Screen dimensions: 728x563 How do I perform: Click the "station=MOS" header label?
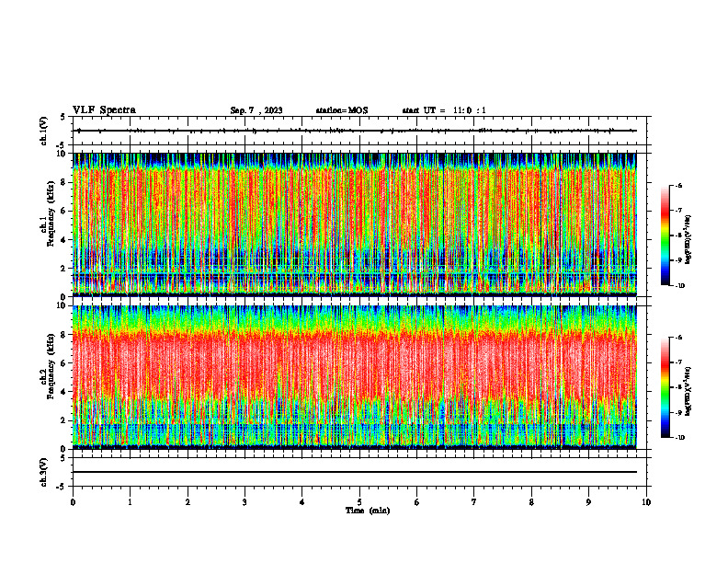click(x=342, y=110)
